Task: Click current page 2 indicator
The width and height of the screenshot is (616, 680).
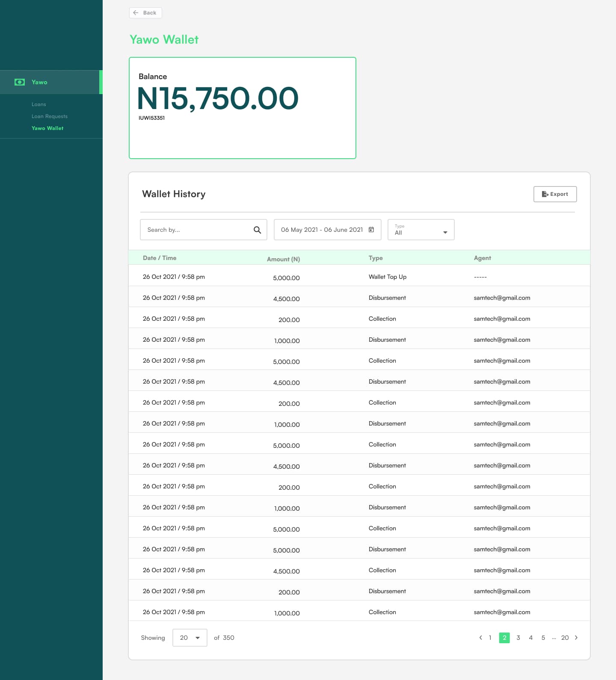Action: click(504, 638)
